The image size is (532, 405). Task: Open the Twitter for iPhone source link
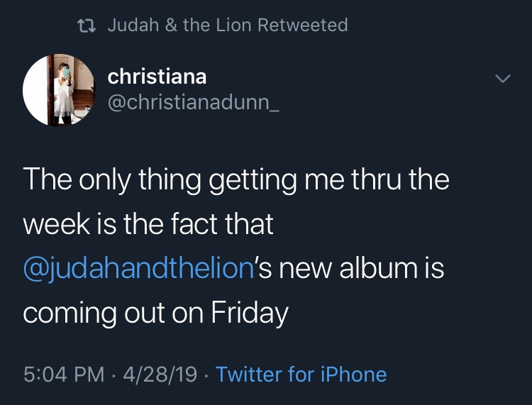(x=301, y=375)
